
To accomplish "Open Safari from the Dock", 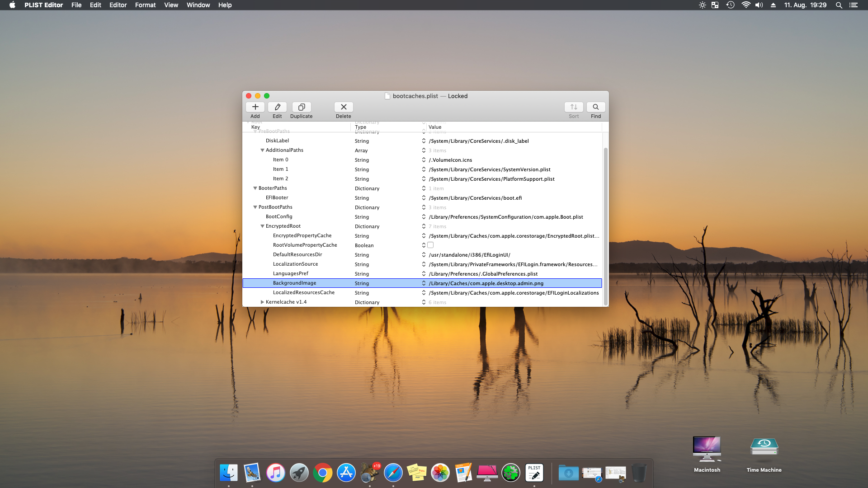I will point(393,473).
